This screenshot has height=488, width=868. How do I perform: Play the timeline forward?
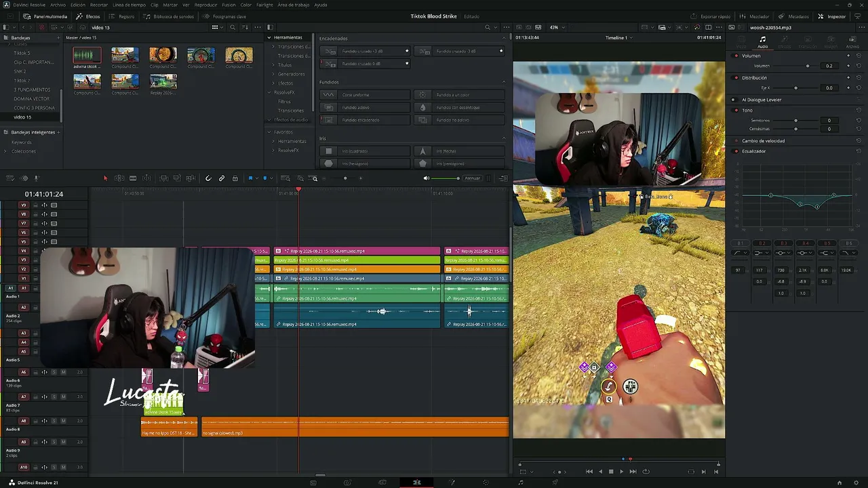[x=621, y=472]
